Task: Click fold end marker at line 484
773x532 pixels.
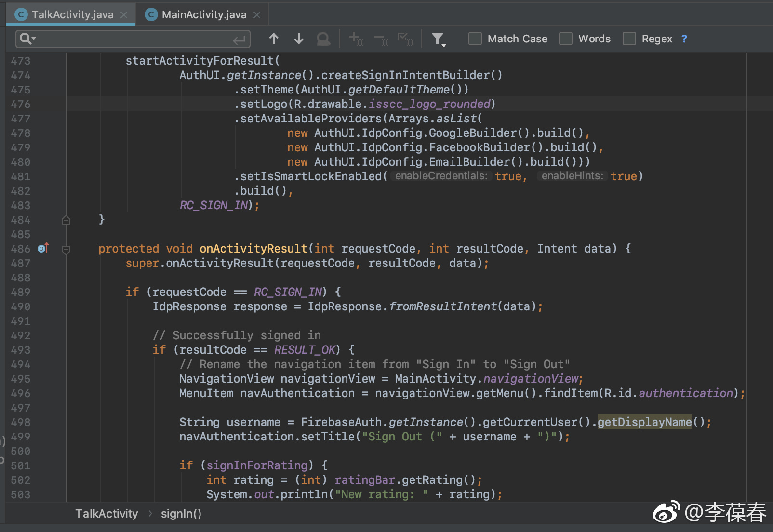Action: coord(66,220)
